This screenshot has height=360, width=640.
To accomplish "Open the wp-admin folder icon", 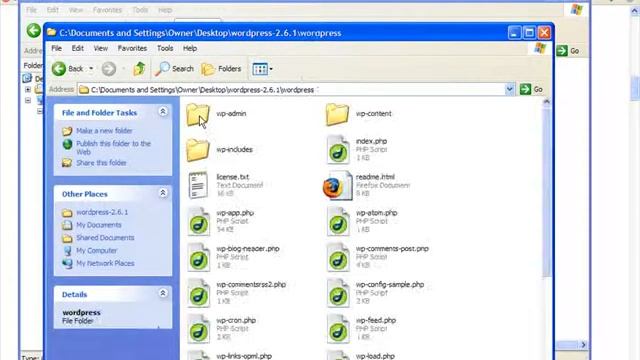I will (198, 114).
